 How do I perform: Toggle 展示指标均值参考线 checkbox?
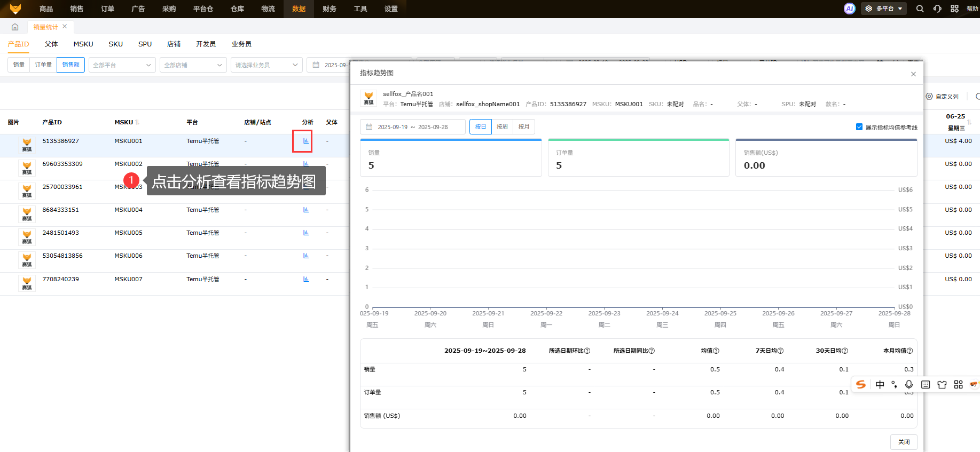[x=859, y=127]
